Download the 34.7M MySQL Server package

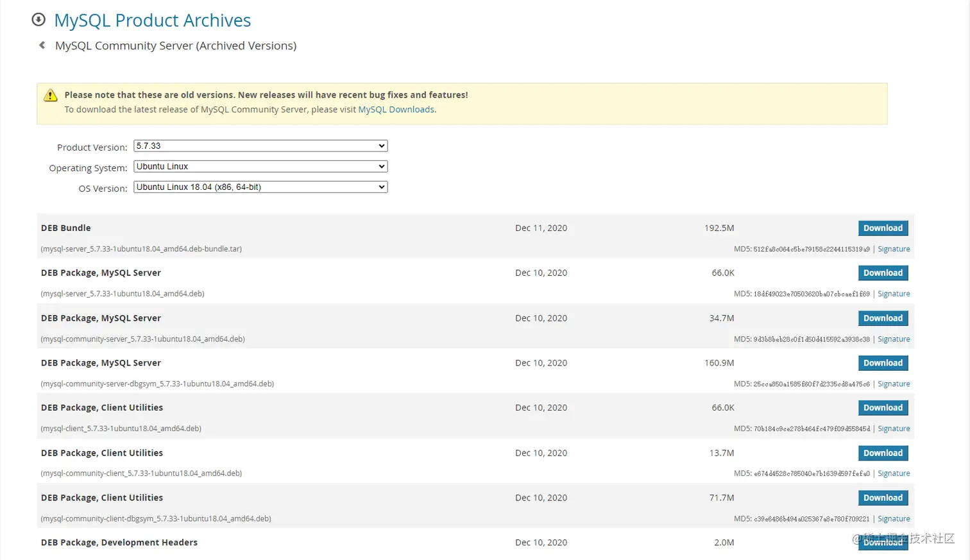click(x=883, y=318)
